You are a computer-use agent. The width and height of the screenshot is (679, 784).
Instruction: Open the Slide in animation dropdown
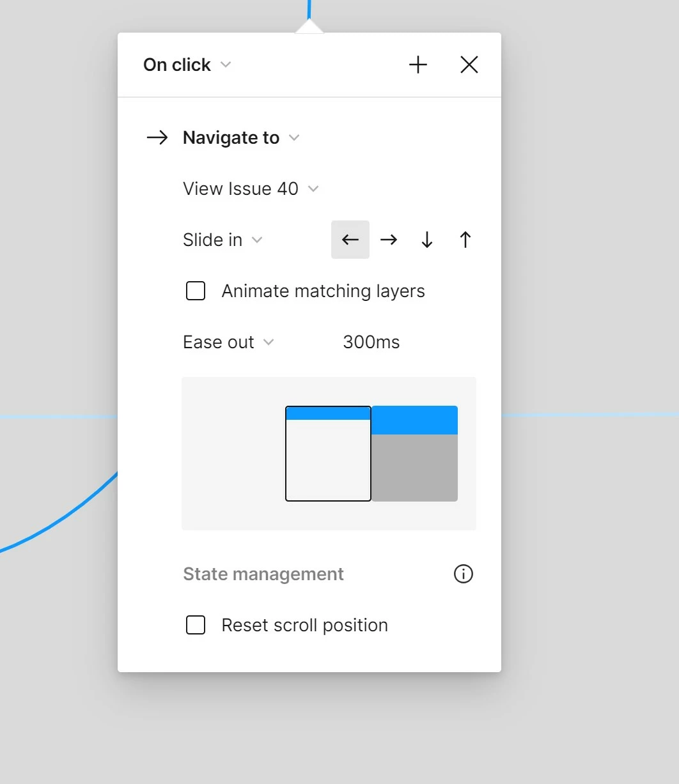(258, 240)
